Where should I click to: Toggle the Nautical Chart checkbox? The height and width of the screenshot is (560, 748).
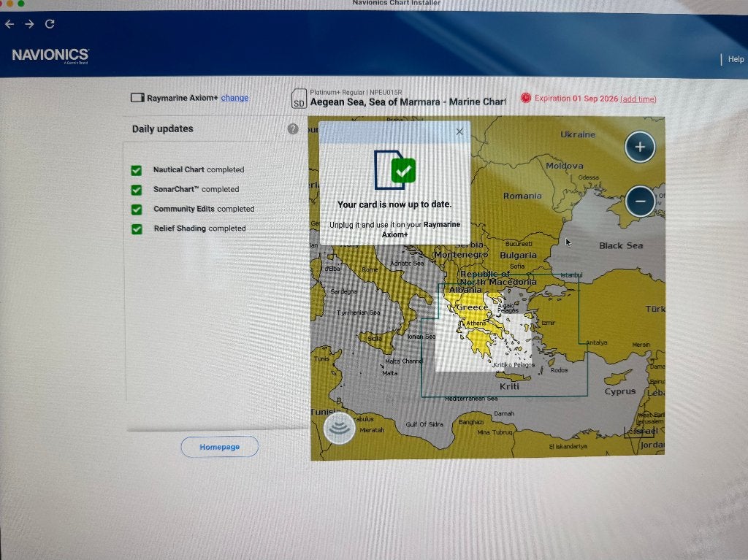point(137,170)
